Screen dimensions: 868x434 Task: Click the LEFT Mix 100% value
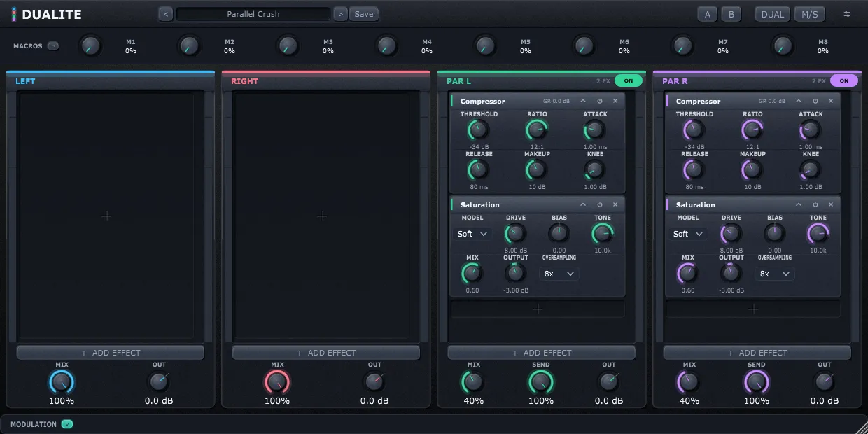click(x=62, y=401)
